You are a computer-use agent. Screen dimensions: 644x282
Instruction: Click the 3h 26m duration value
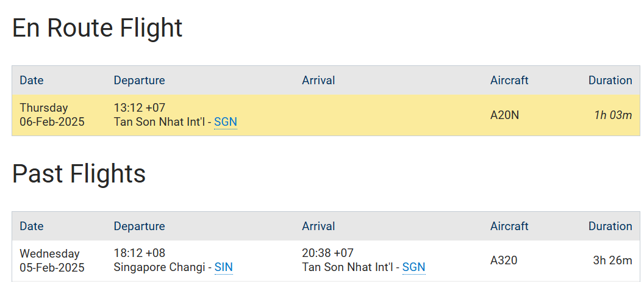612,260
